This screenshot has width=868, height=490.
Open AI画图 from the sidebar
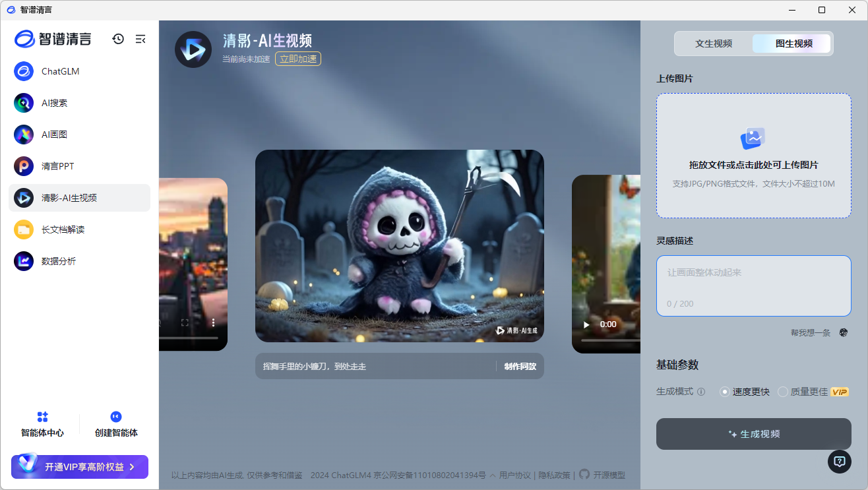pos(79,135)
